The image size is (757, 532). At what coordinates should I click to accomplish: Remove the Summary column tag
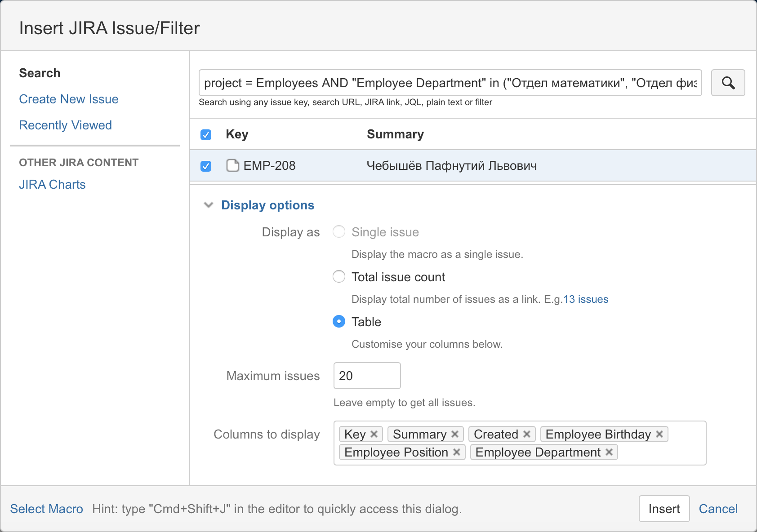455,434
